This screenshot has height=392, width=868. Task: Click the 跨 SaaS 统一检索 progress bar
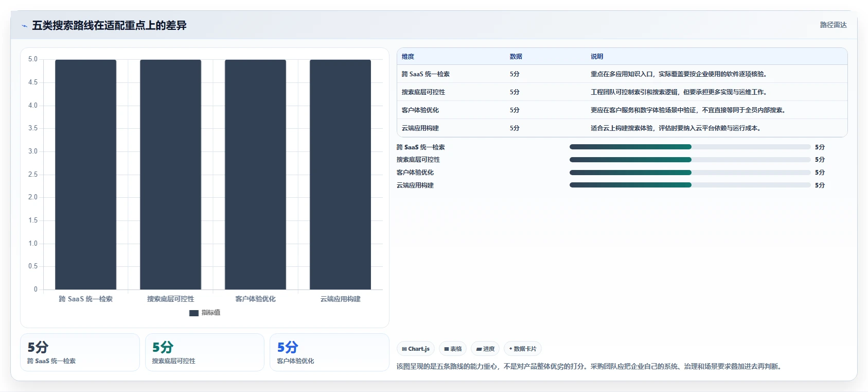(690, 147)
